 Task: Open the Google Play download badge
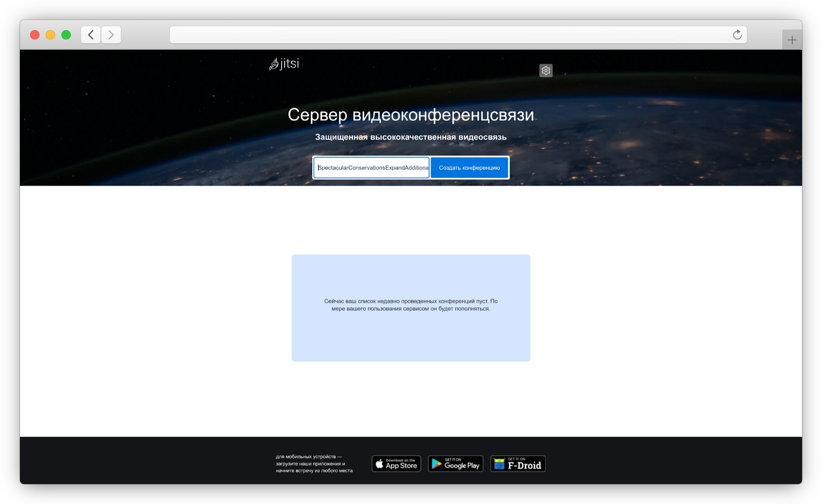[x=455, y=463]
